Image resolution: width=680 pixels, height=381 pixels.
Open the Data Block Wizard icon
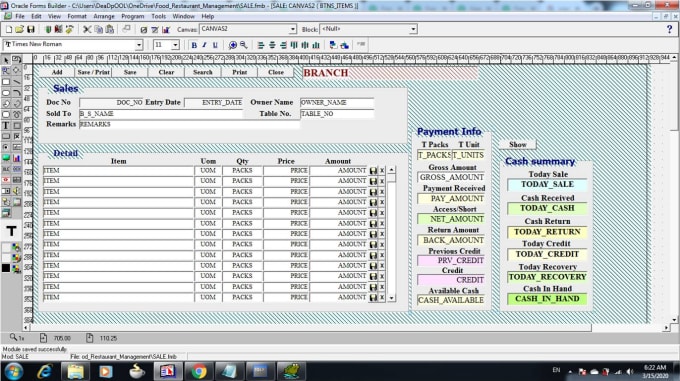coord(144,29)
